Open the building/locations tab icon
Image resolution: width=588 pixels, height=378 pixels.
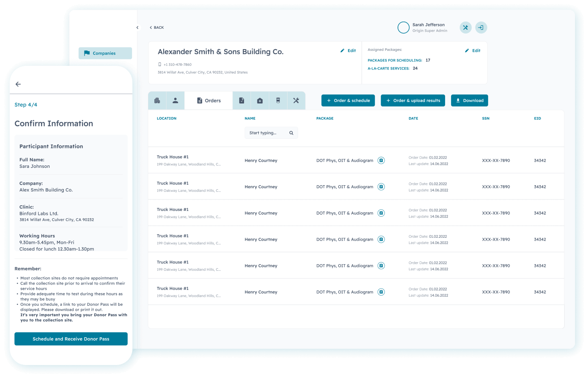click(157, 100)
